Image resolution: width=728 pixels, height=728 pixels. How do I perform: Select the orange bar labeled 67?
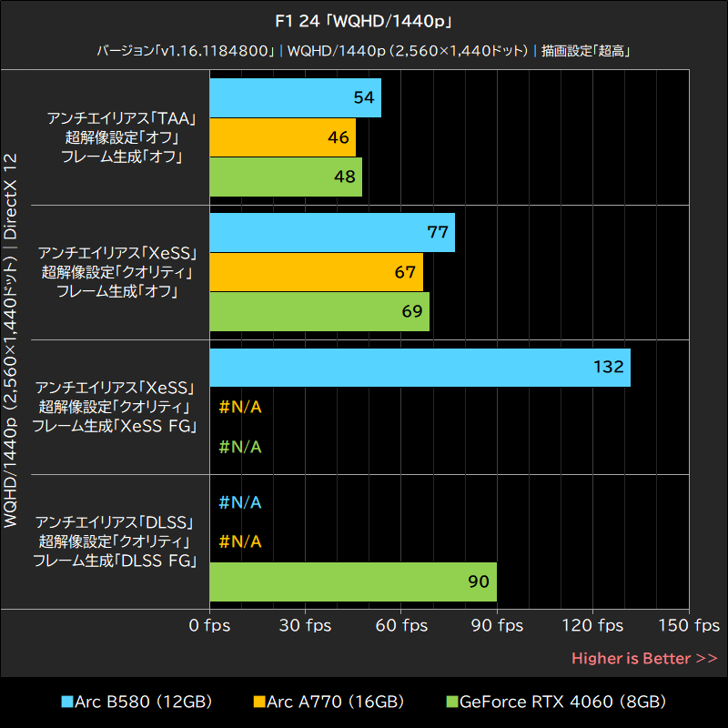point(316,272)
